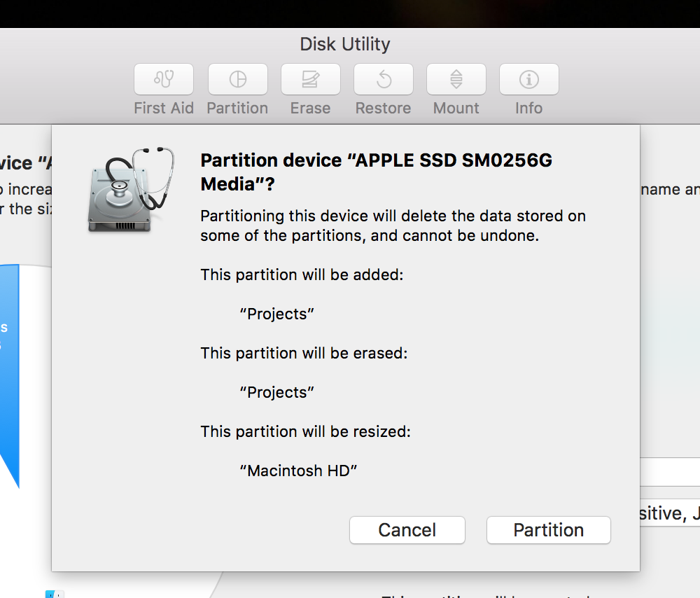Click the Restore arrow toolbar icon
Screen dimensions: 700x598
click(383, 79)
